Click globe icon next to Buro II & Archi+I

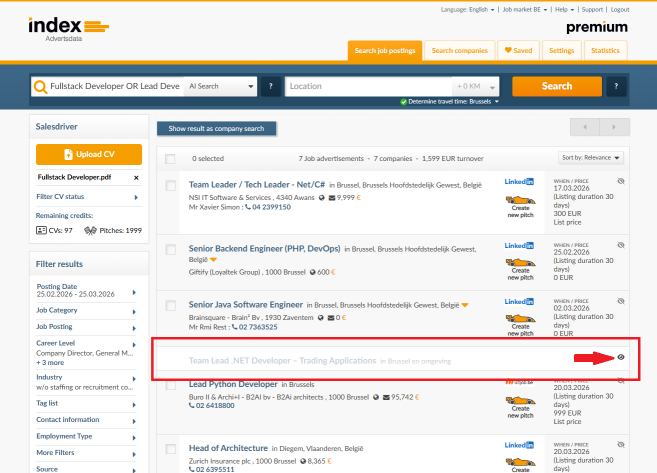pyautogui.click(x=376, y=397)
